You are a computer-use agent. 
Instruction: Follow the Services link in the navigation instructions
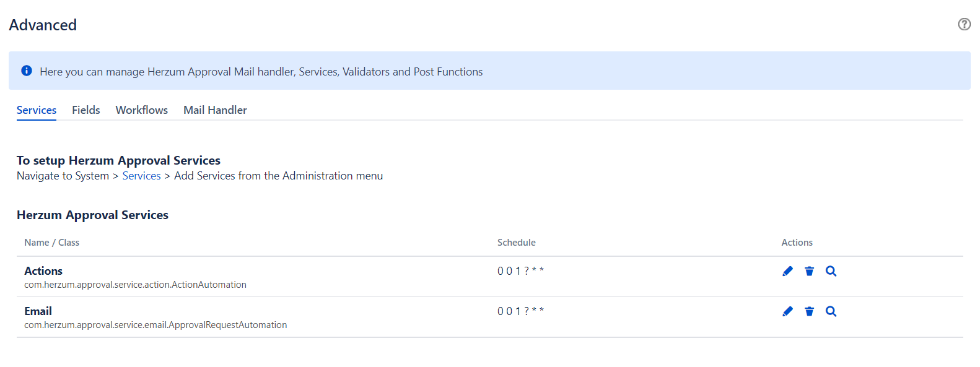(141, 176)
